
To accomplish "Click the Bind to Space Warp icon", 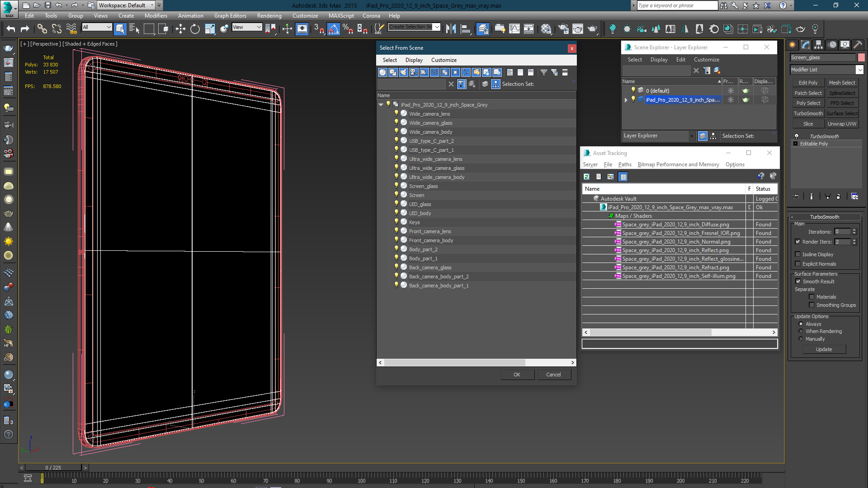I will point(71,29).
